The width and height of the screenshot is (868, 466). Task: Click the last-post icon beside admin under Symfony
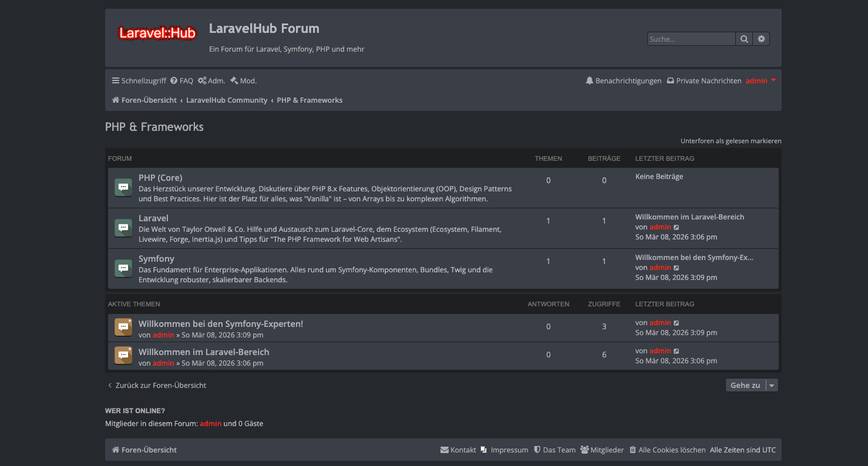pyautogui.click(x=676, y=267)
